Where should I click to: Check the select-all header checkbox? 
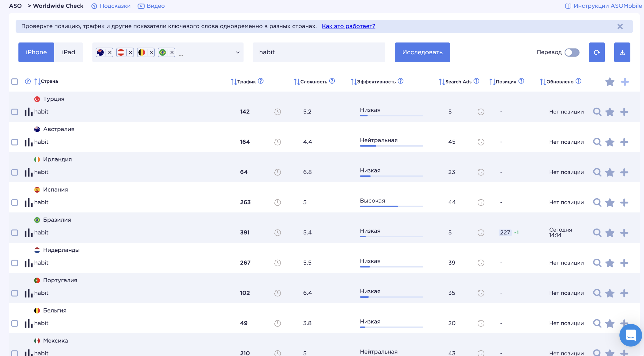point(15,82)
